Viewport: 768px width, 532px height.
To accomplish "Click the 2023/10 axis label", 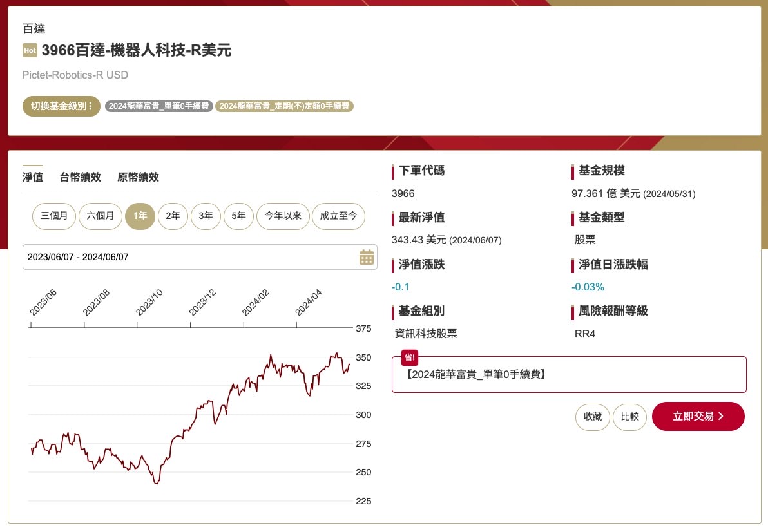I will pyautogui.click(x=149, y=303).
